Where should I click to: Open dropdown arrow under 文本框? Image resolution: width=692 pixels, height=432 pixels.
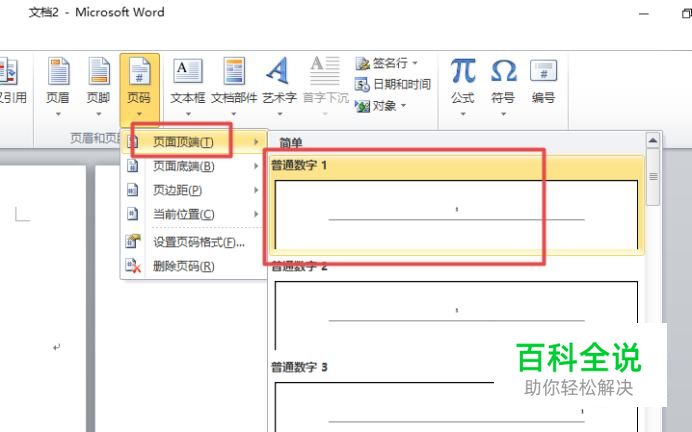pyautogui.click(x=188, y=114)
